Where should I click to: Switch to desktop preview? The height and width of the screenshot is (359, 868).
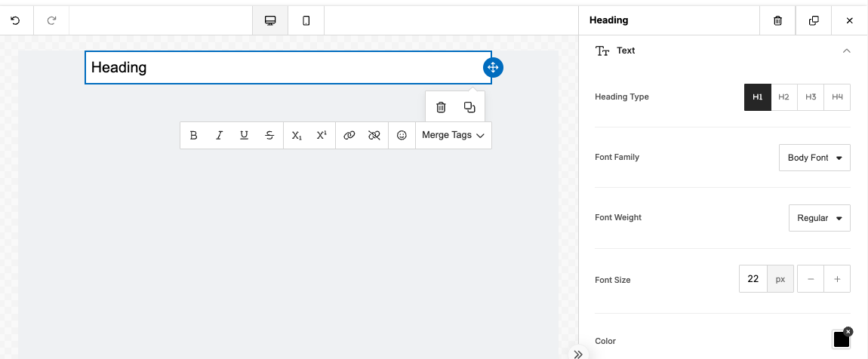(x=270, y=20)
